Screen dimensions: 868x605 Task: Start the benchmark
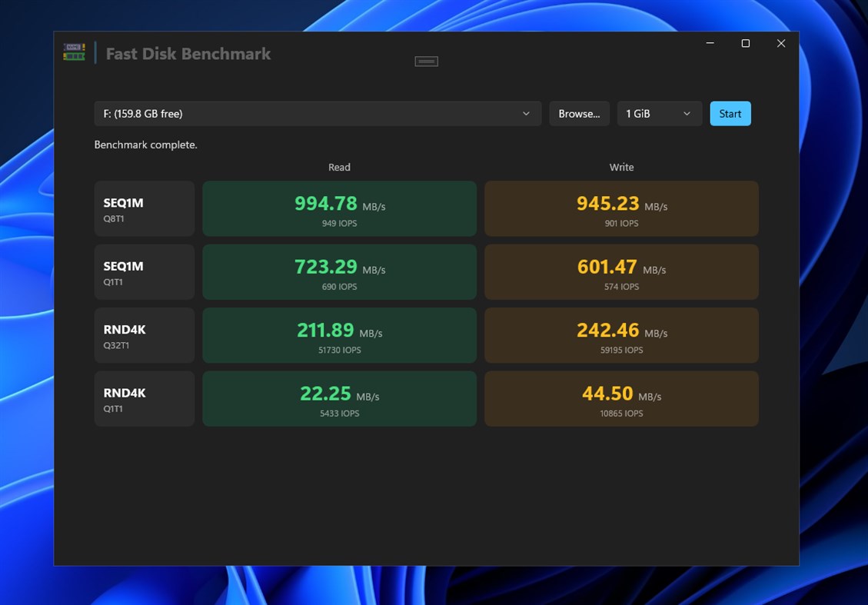click(730, 114)
